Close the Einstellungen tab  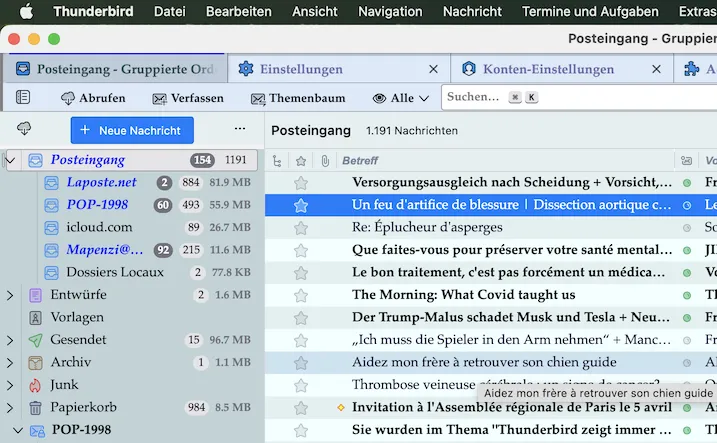tap(433, 69)
